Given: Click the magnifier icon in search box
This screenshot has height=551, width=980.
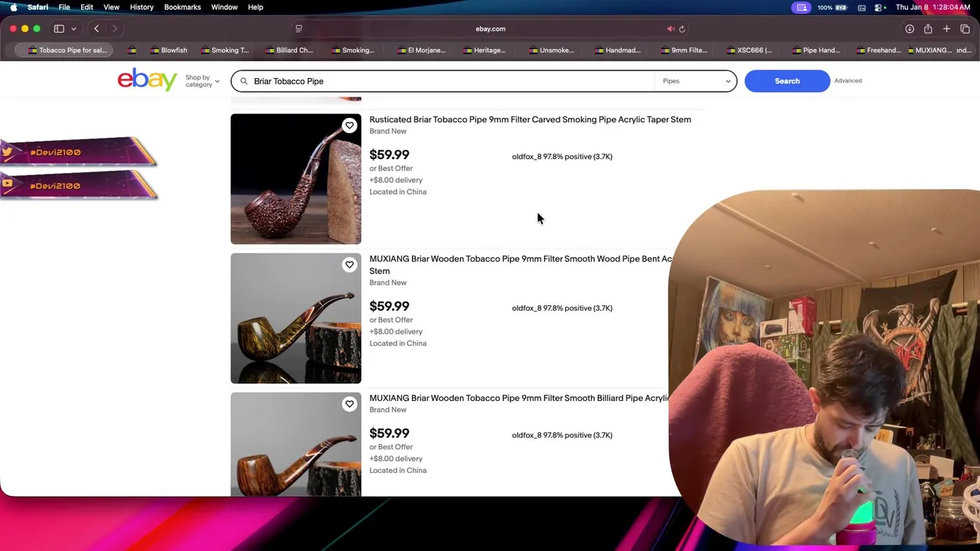Looking at the screenshot, I should pos(244,81).
